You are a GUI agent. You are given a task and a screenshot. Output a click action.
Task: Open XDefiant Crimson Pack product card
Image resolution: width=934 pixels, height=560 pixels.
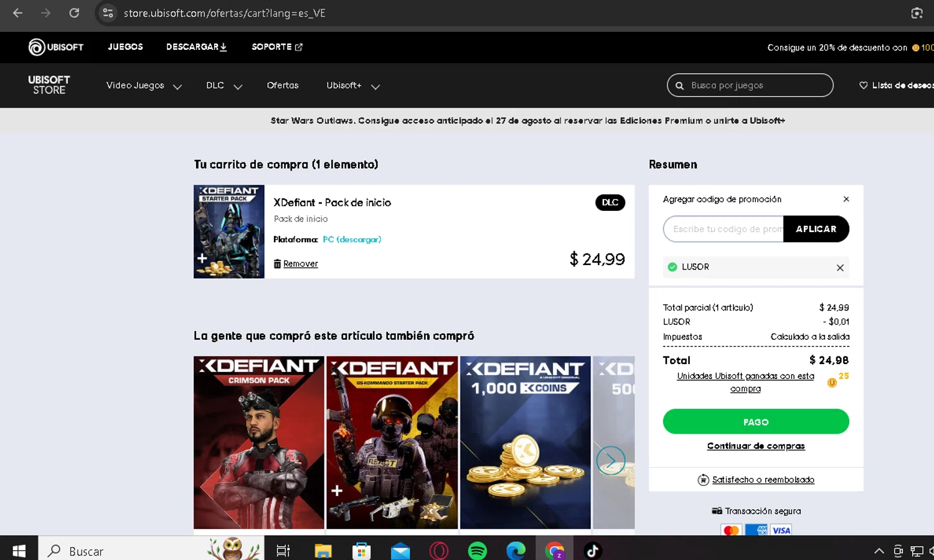tap(259, 442)
